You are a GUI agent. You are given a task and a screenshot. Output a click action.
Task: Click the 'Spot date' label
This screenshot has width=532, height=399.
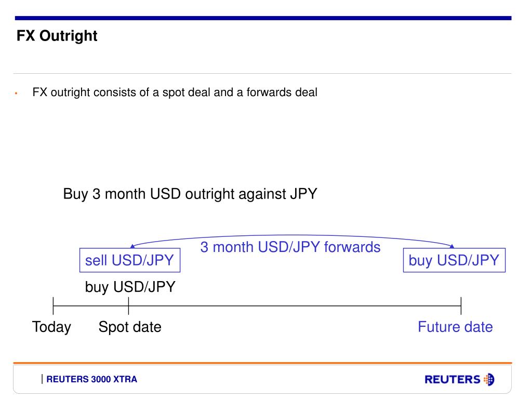pyautogui.click(x=130, y=327)
